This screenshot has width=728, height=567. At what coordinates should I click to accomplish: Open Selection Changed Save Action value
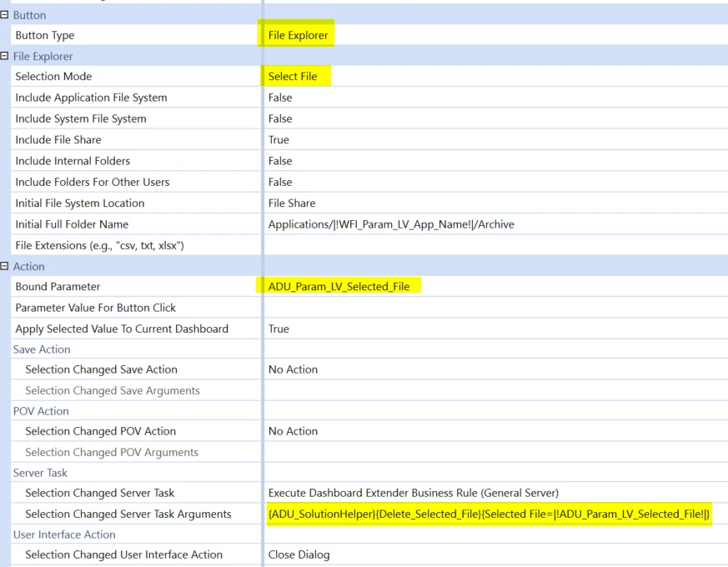(496, 369)
